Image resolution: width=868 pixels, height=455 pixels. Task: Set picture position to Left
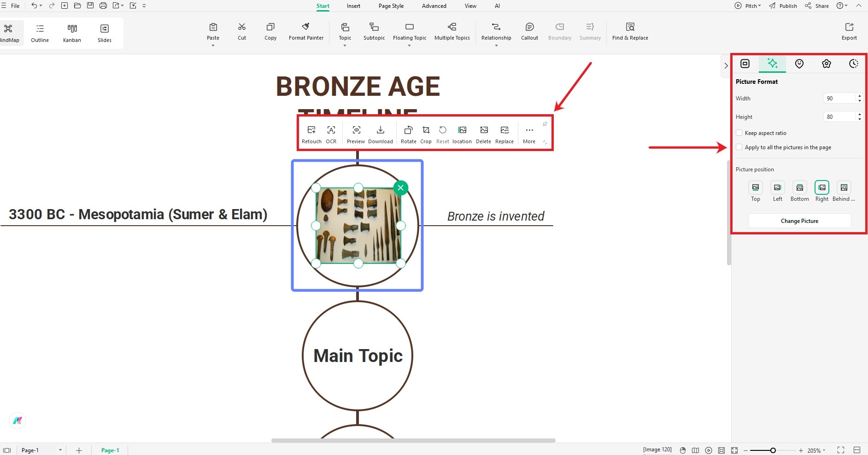(x=778, y=191)
